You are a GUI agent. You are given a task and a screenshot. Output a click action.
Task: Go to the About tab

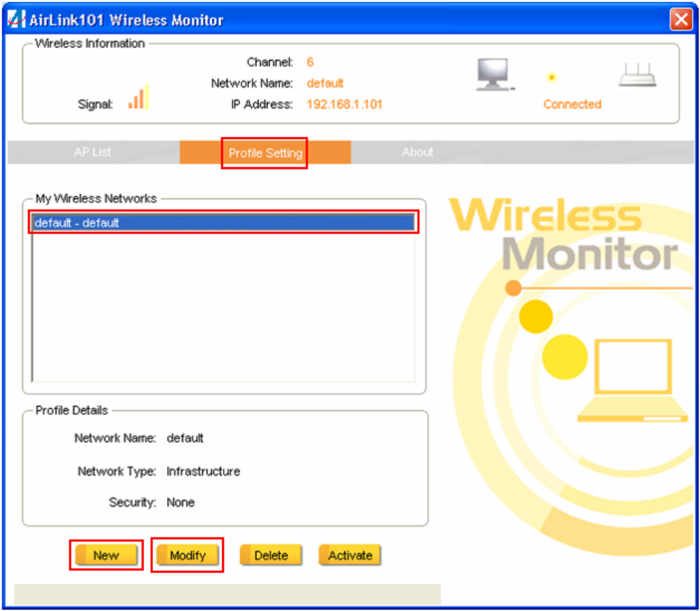pos(417,152)
